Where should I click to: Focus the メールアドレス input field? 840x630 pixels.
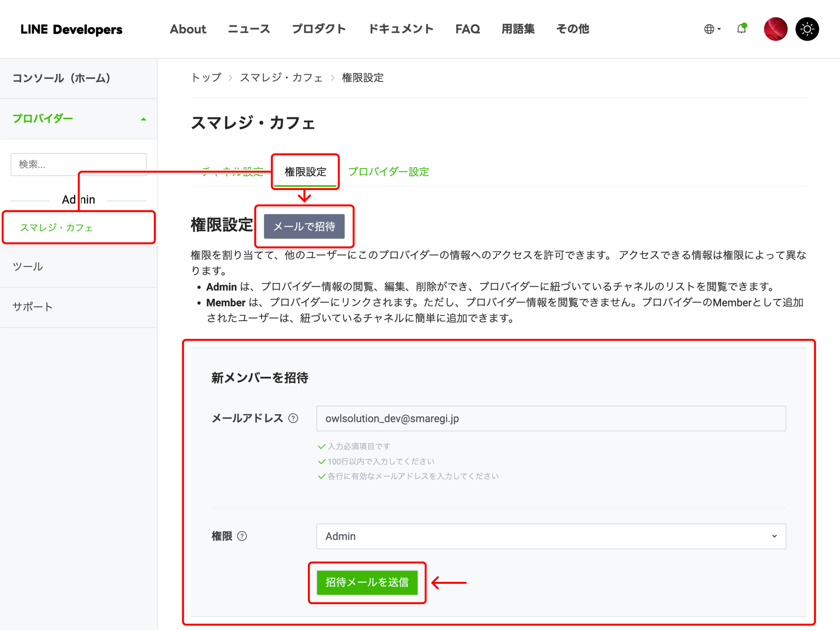pyautogui.click(x=551, y=418)
